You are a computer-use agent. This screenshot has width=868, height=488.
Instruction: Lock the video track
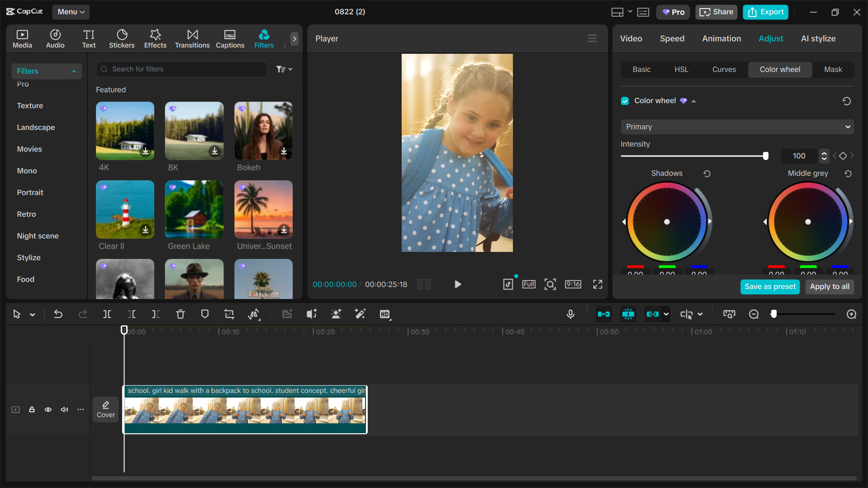32,409
